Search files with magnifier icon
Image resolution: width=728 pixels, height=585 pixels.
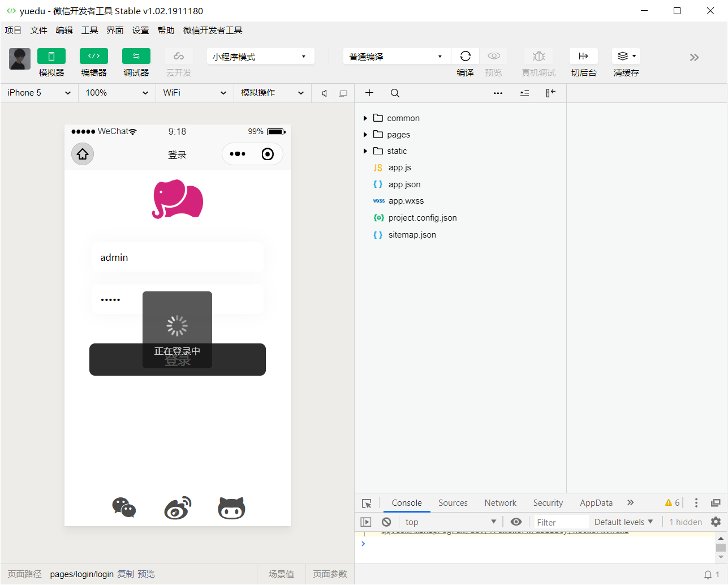pyautogui.click(x=395, y=93)
